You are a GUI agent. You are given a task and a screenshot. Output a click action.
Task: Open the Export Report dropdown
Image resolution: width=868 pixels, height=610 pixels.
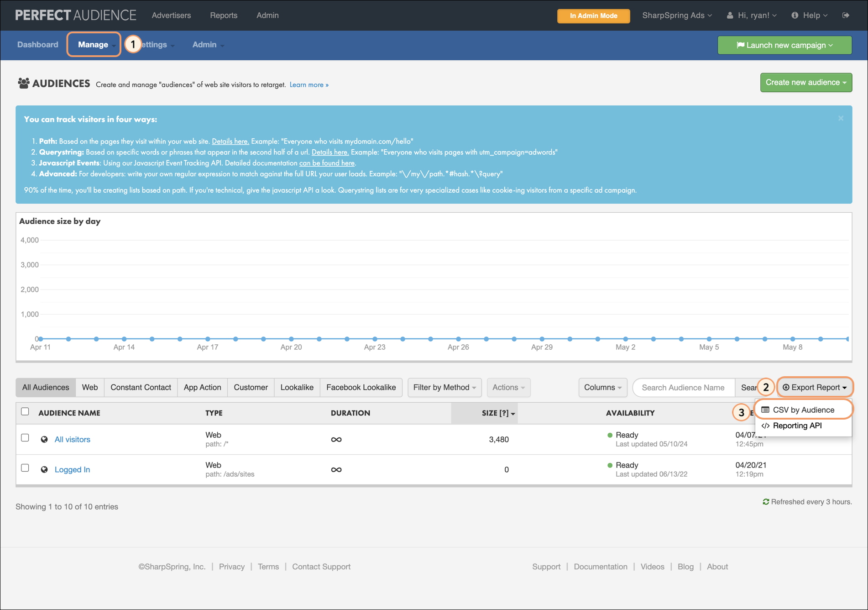tap(815, 387)
